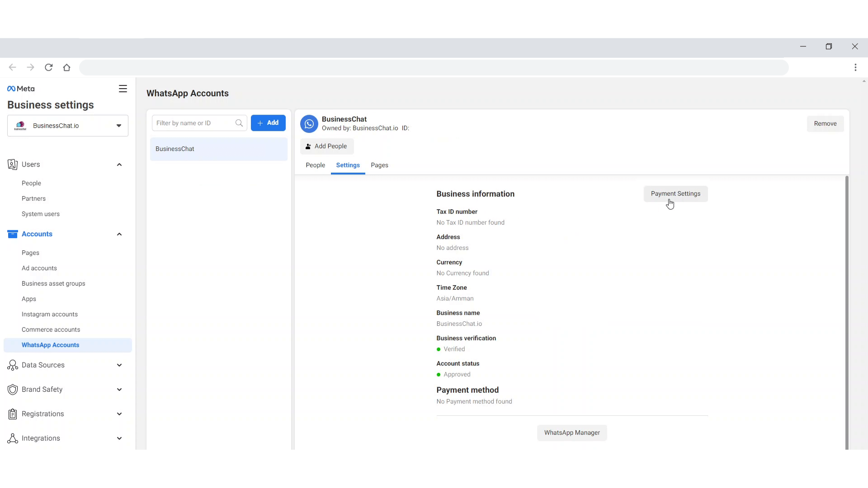Click the Payment Settings button
This screenshot has height=488, width=868.
tap(675, 193)
